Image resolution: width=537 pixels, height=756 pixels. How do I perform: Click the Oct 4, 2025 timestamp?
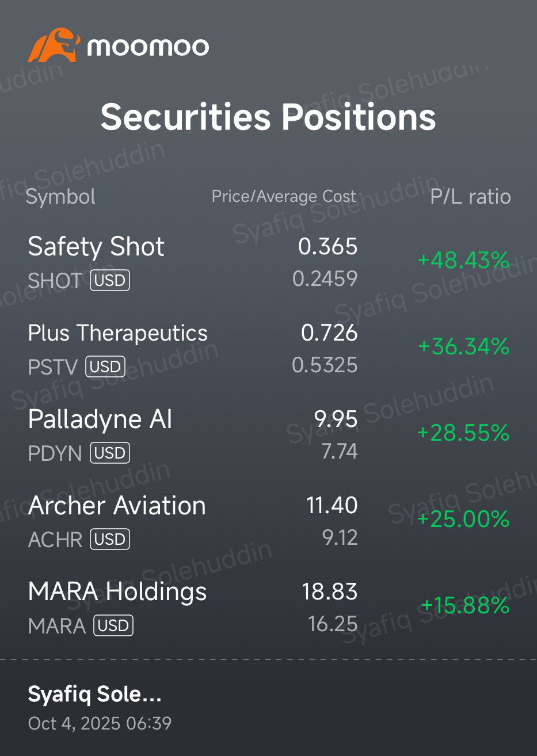100,723
